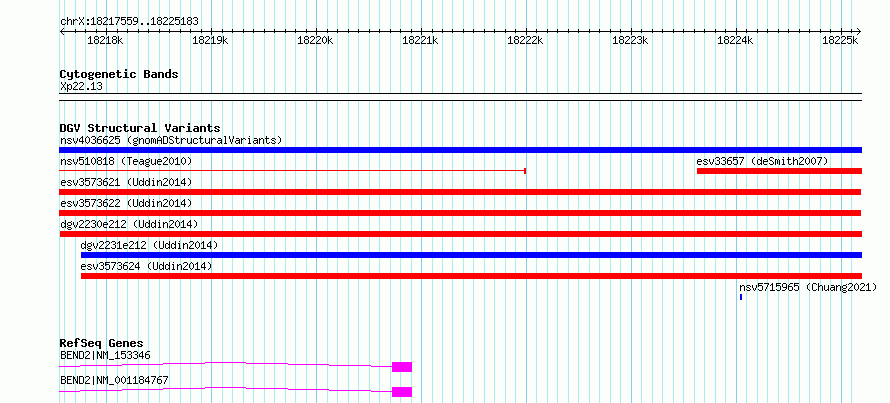Viewport: 890px width, 403px height.
Task: Click the left arrow of the ruler
Action: click(62, 31)
